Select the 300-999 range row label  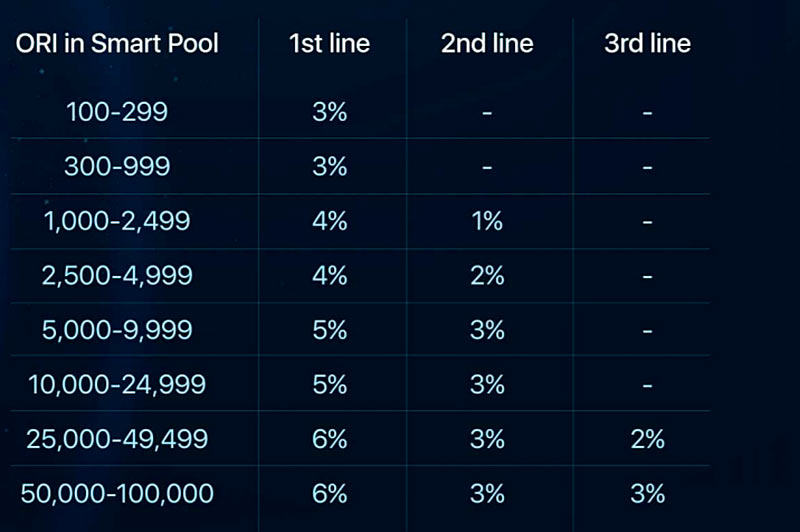pos(117,166)
